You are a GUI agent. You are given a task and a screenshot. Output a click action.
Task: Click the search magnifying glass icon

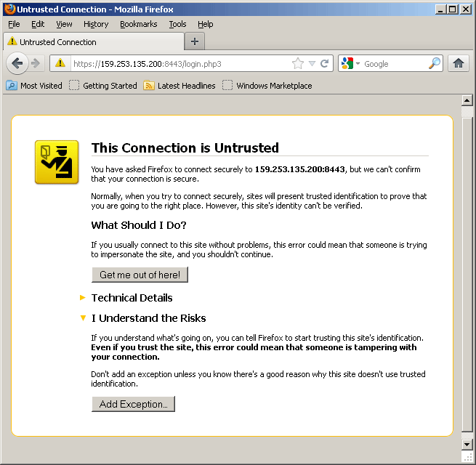tap(434, 64)
